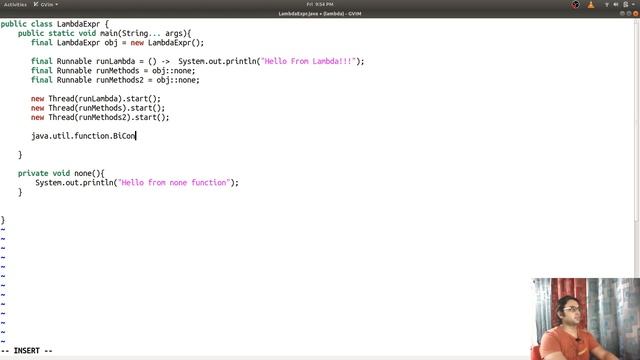The width and height of the screenshot is (640, 360).
Task: Close the GVim window
Action: tap(636, 13)
